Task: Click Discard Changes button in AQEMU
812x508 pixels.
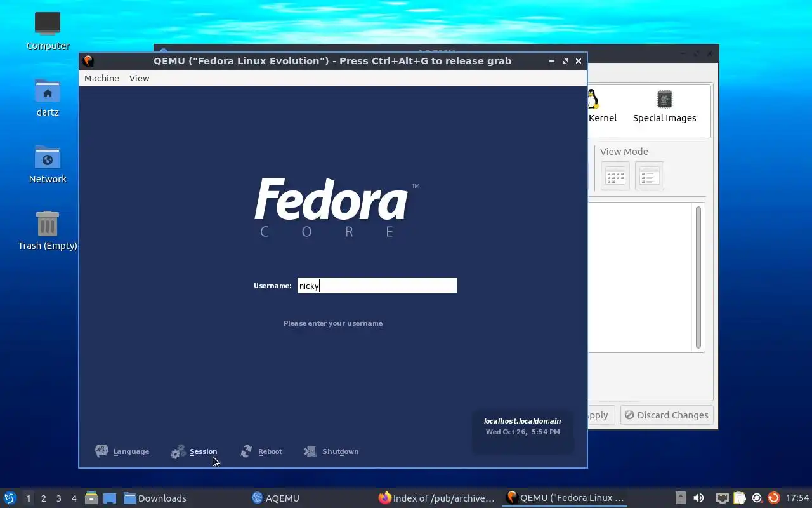Action: [x=666, y=415]
